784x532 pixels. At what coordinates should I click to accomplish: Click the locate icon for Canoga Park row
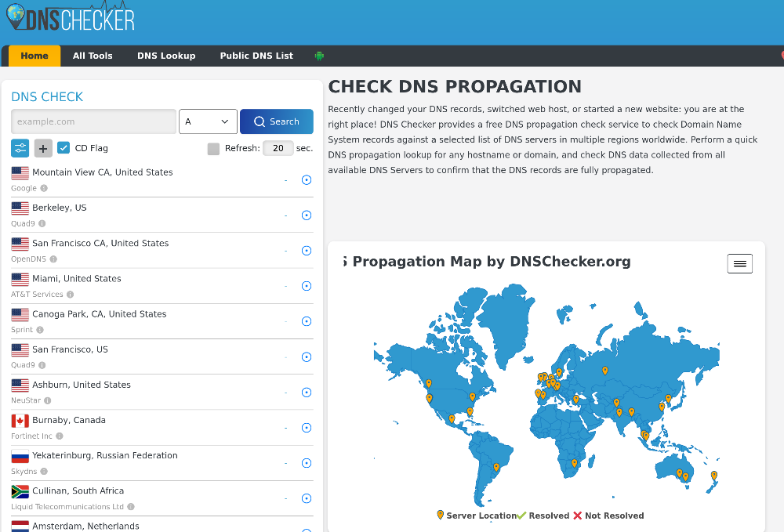[307, 321]
